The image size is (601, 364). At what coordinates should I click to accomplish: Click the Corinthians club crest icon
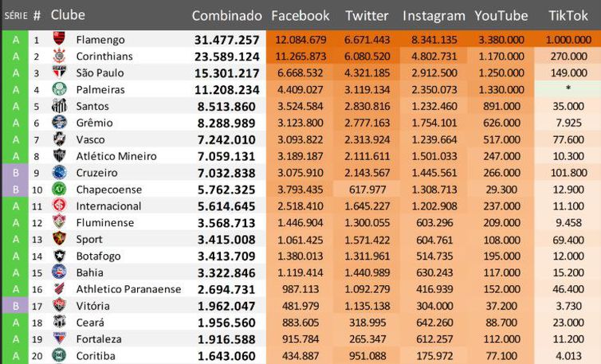(x=58, y=57)
